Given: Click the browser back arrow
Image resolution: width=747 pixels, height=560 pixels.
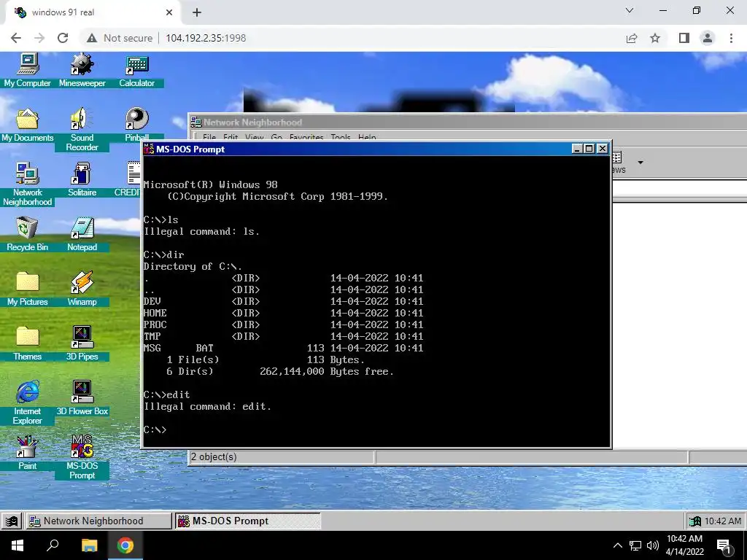Looking at the screenshot, I should [16, 38].
